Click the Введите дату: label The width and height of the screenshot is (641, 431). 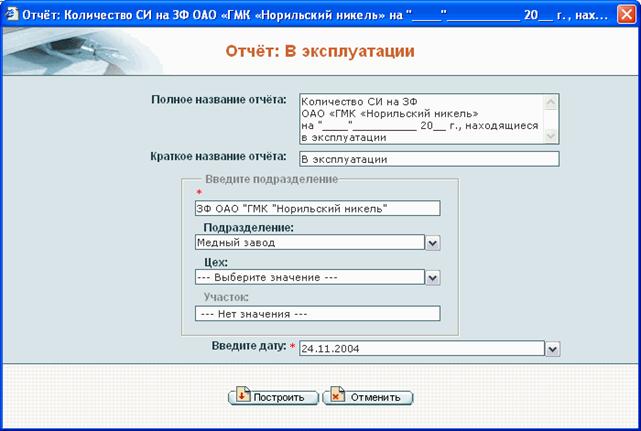tap(249, 346)
